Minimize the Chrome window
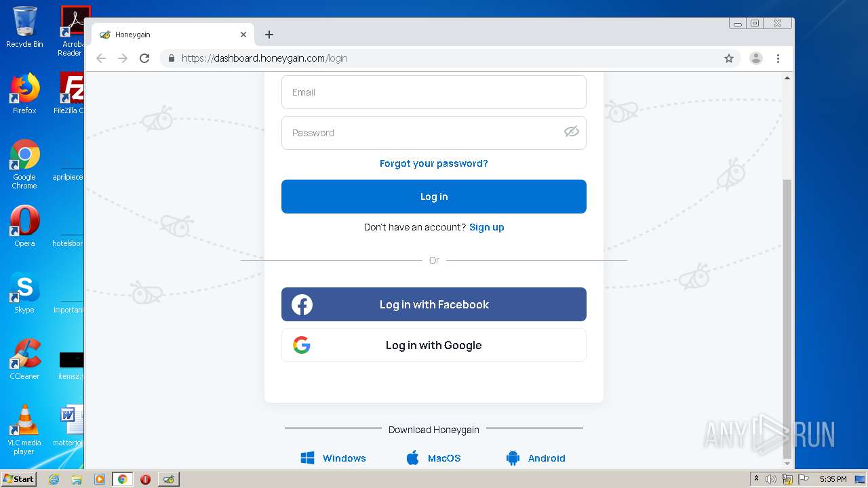The width and height of the screenshot is (868, 488). [x=738, y=23]
